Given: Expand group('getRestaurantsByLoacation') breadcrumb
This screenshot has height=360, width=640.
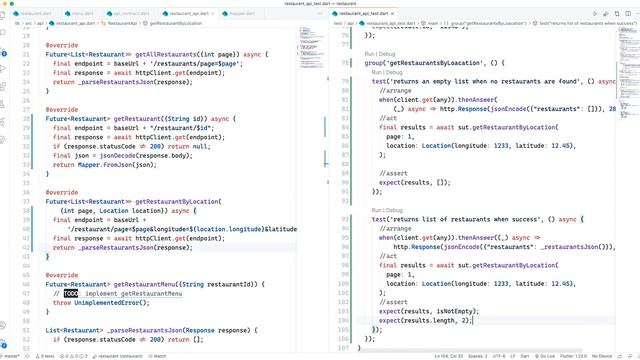Looking at the screenshot, I should [x=485, y=23].
